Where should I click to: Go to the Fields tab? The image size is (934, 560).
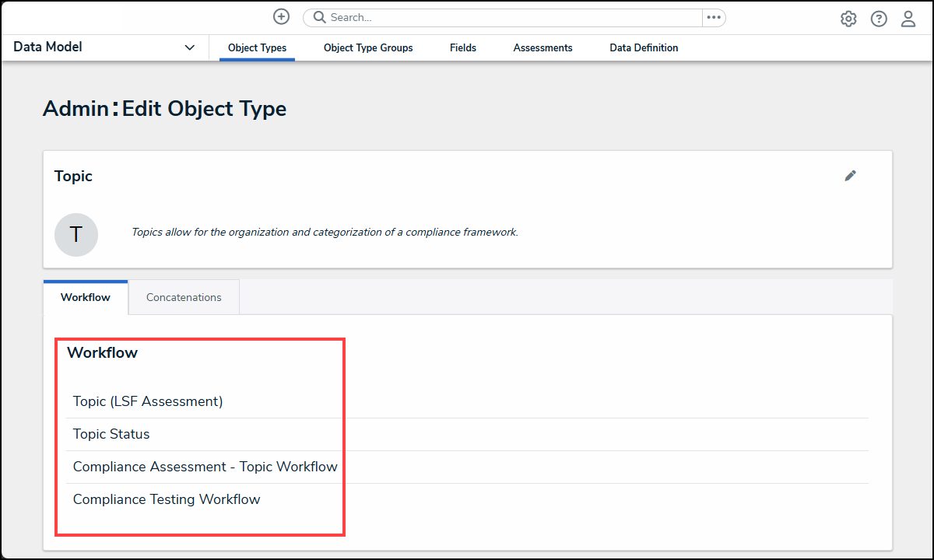(463, 48)
